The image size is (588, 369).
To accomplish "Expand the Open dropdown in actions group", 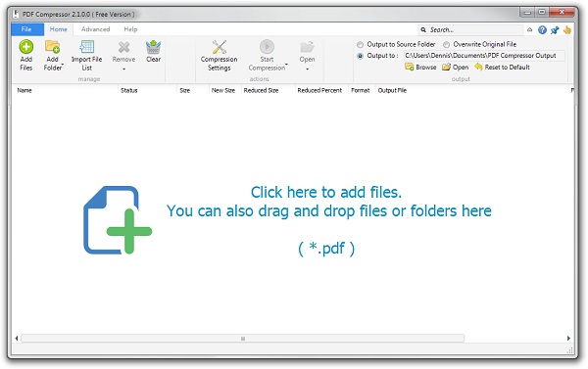I will click(x=307, y=69).
